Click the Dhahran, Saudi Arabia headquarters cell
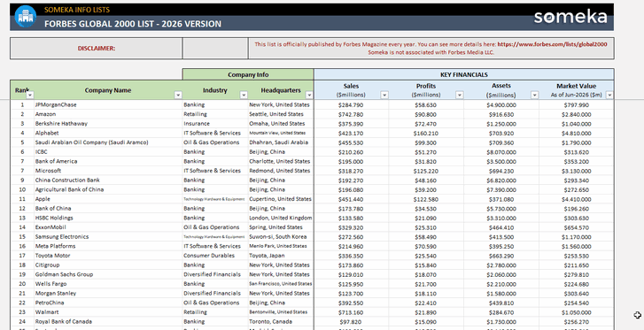Viewport: 644px width, 330px height. tap(281, 142)
